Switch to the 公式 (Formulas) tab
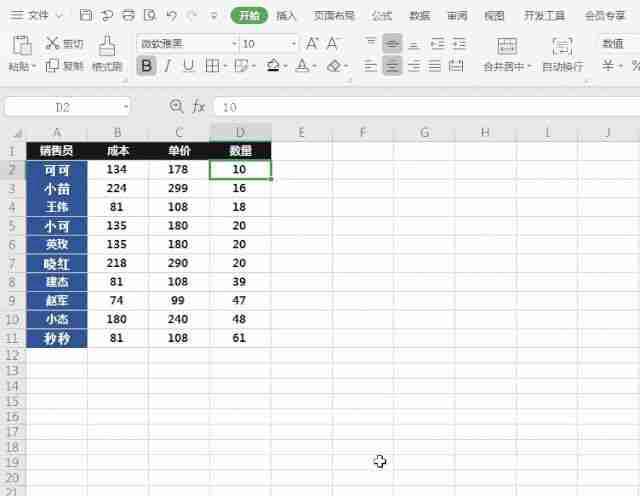This screenshot has height=496, width=640. [382, 16]
